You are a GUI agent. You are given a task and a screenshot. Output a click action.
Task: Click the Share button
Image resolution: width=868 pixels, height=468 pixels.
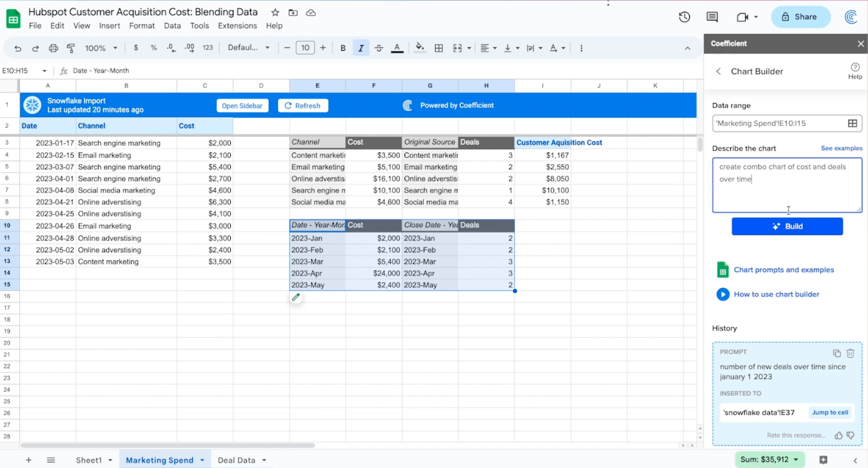pyautogui.click(x=800, y=17)
